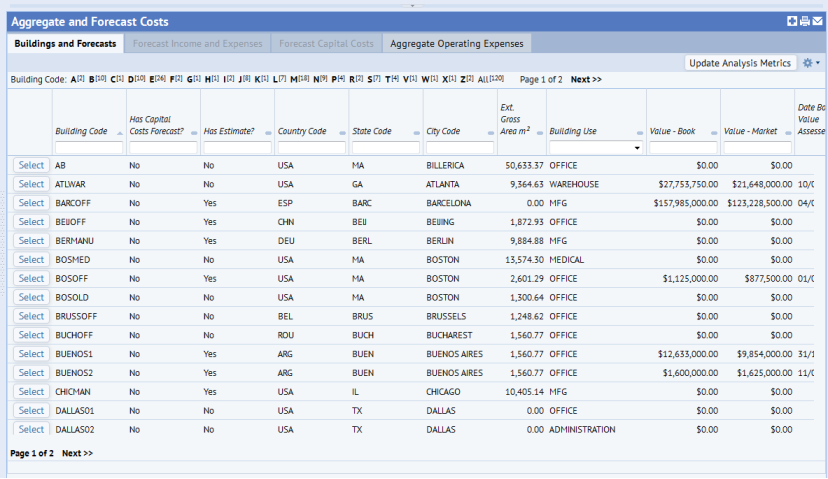
Task: Click the envelope email icon
Action: pyautogui.click(x=817, y=21)
